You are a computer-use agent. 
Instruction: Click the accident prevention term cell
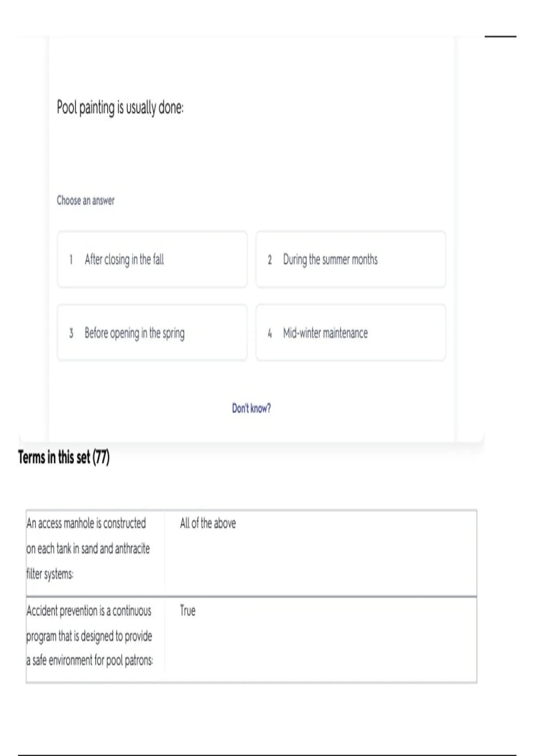pos(89,635)
